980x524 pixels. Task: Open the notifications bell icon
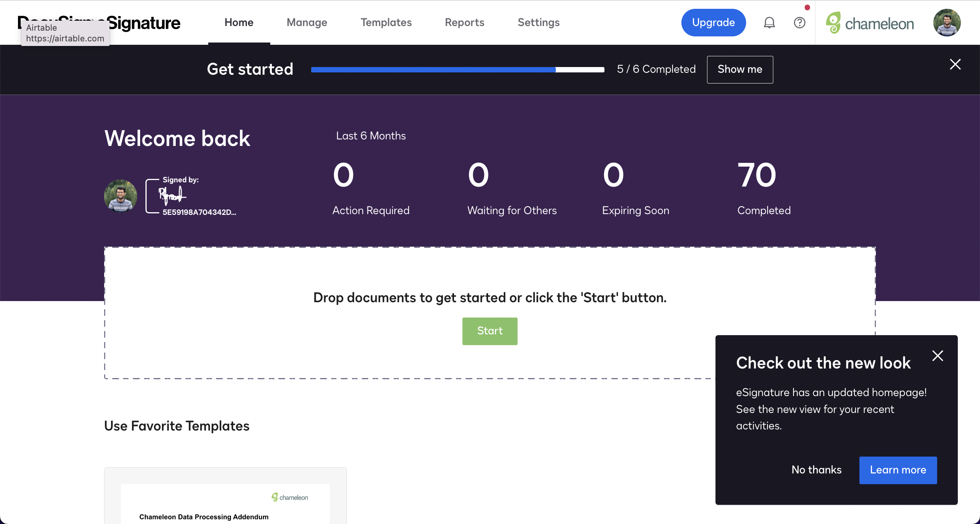pos(769,23)
